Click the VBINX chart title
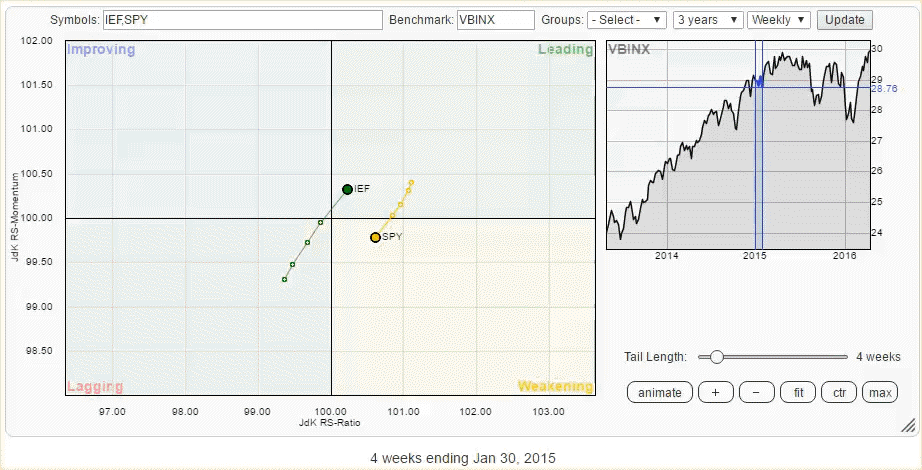Viewport: 922px width, 470px height. tap(629, 49)
